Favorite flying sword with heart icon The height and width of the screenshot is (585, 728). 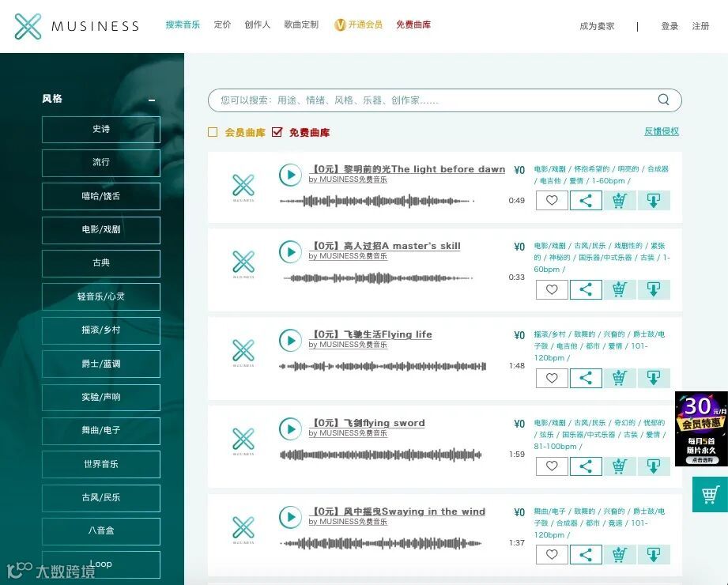(552, 466)
